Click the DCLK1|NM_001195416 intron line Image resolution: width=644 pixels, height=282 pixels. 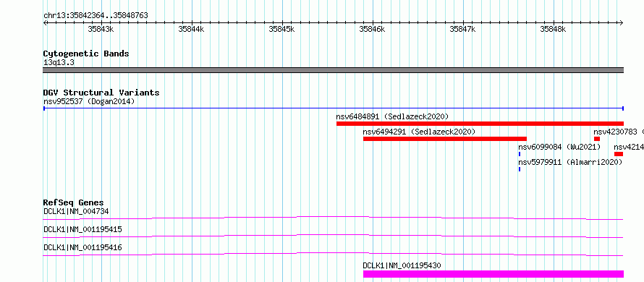coord(333,254)
